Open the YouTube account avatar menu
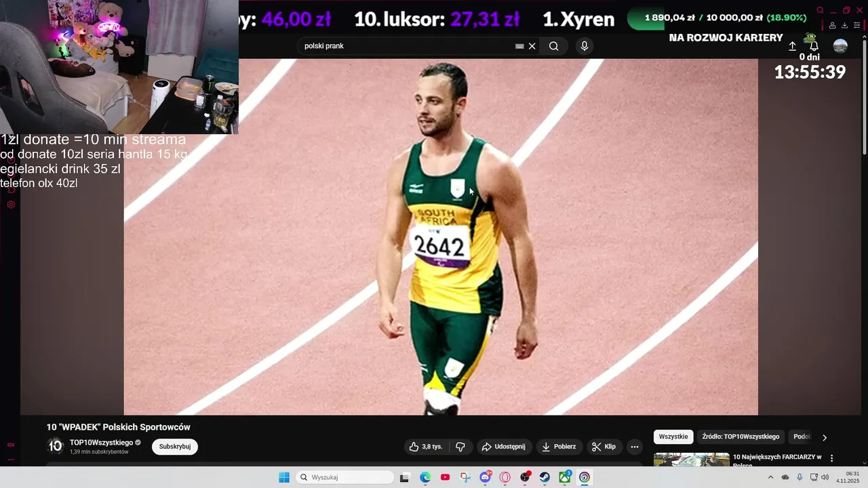868x488 pixels. pyautogui.click(x=840, y=46)
